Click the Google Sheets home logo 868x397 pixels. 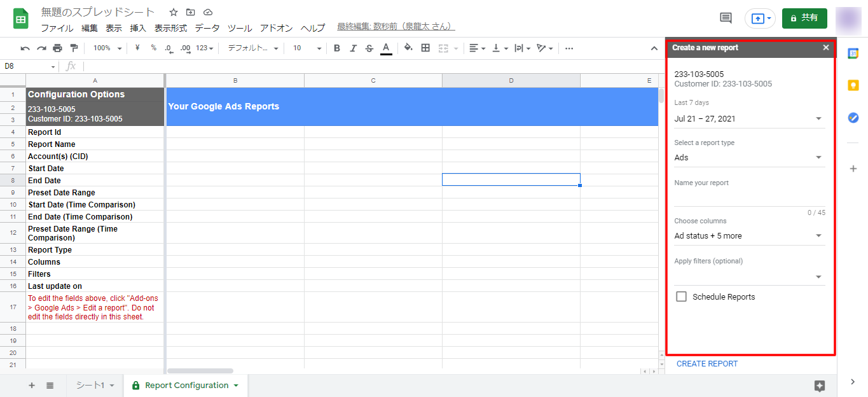click(x=21, y=18)
